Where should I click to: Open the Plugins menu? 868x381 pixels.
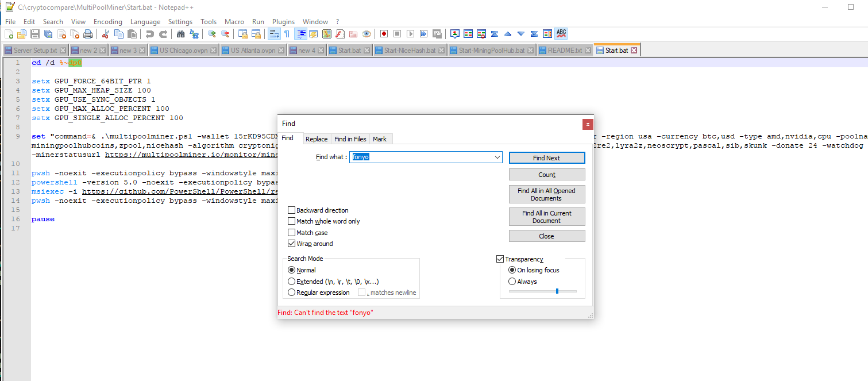pyautogui.click(x=283, y=21)
